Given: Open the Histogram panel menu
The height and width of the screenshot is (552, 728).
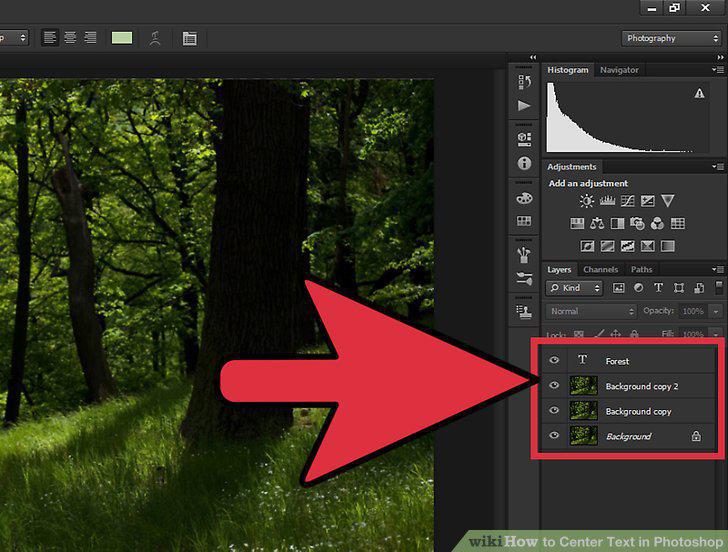Looking at the screenshot, I should click(718, 70).
